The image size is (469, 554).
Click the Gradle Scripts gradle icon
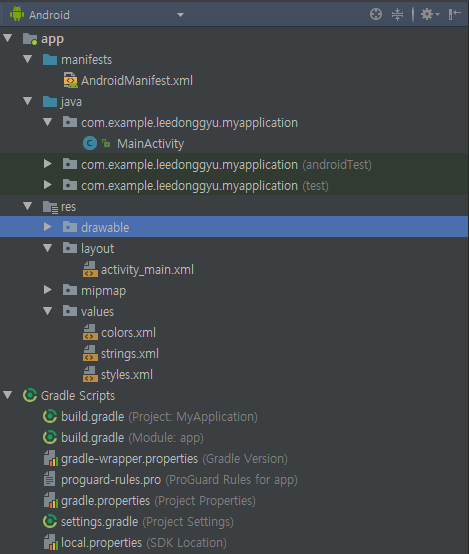(x=30, y=395)
